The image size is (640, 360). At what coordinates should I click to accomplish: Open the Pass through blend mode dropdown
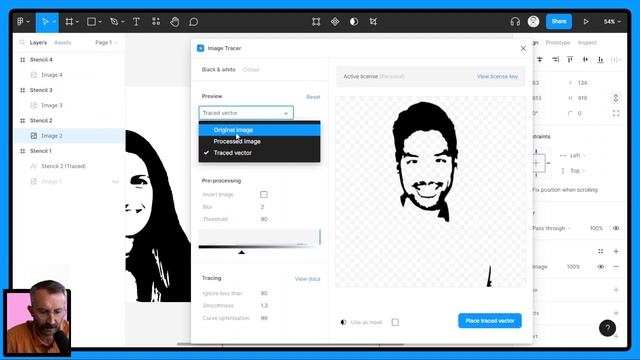(x=552, y=228)
